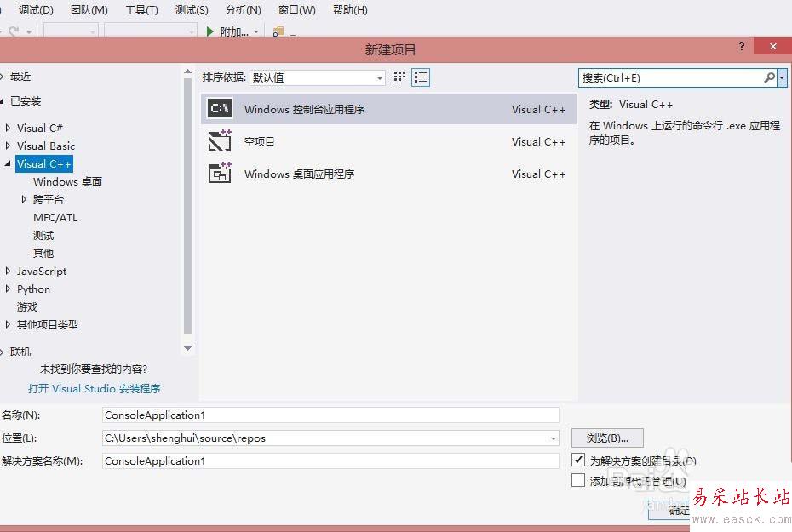Open the Team (团队) menu

click(89, 9)
